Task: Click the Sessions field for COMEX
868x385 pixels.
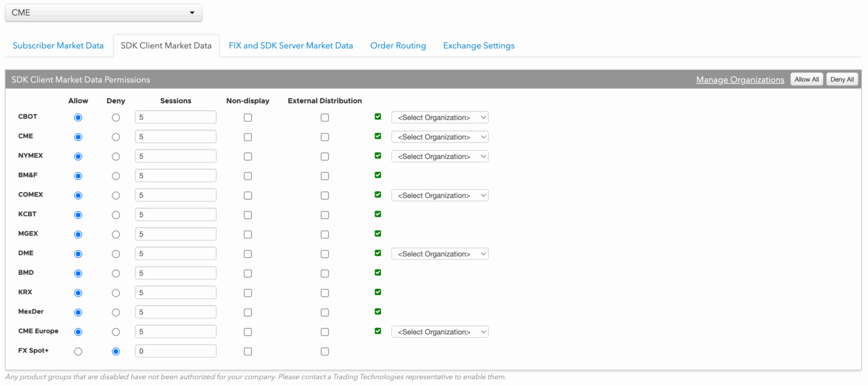Action: pyautogui.click(x=175, y=195)
